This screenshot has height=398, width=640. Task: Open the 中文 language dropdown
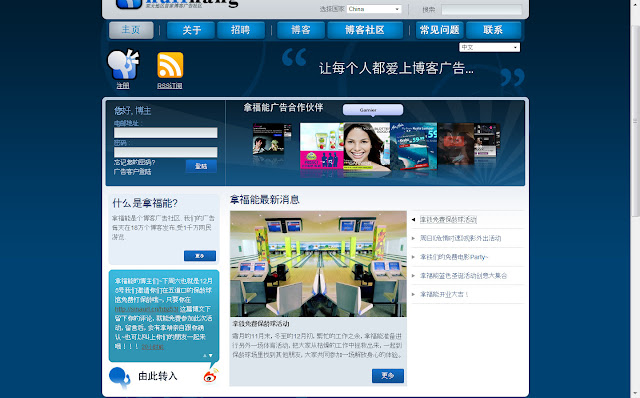489,47
